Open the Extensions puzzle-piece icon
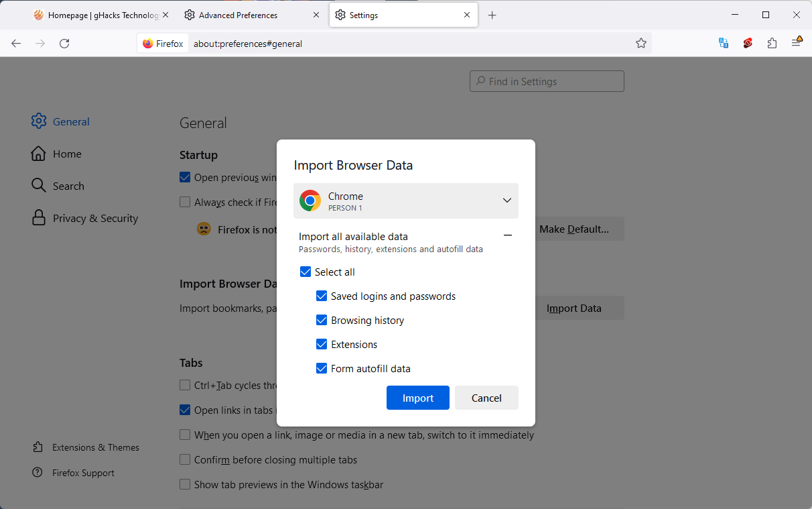812x509 pixels. pyautogui.click(x=772, y=44)
